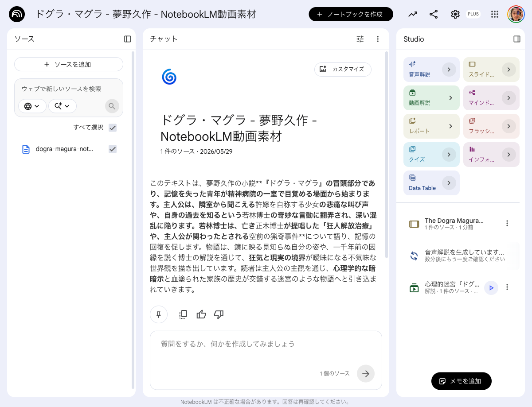Click the thumbs down icon

[x=219, y=314]
